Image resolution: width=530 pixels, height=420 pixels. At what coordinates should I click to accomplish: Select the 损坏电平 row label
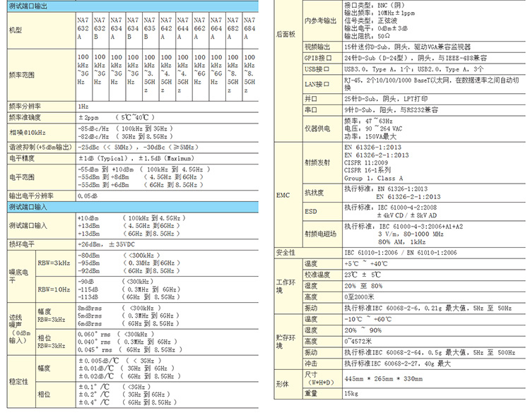click(x=22, y=244)
